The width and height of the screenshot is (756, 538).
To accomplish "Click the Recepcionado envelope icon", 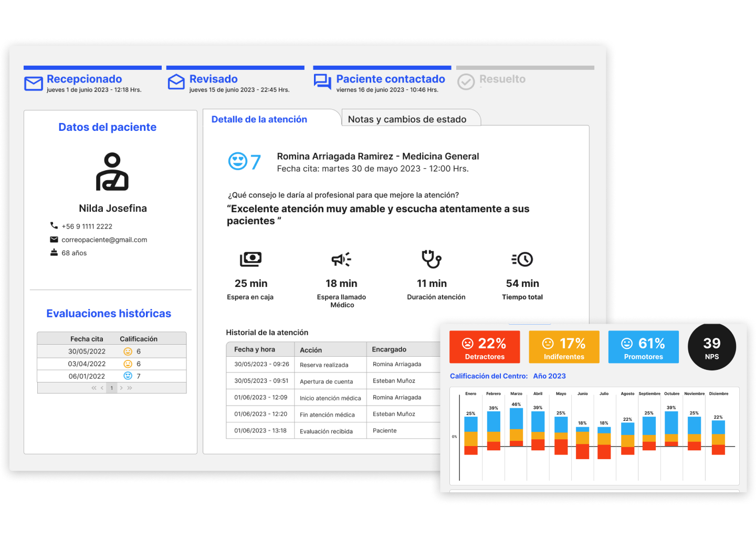I will pos(34,84).
